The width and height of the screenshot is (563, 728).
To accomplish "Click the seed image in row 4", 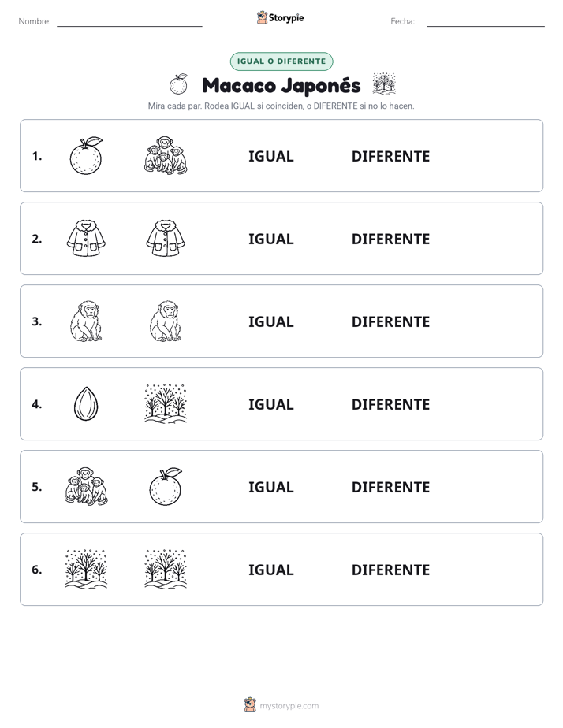I will point(86,404).
